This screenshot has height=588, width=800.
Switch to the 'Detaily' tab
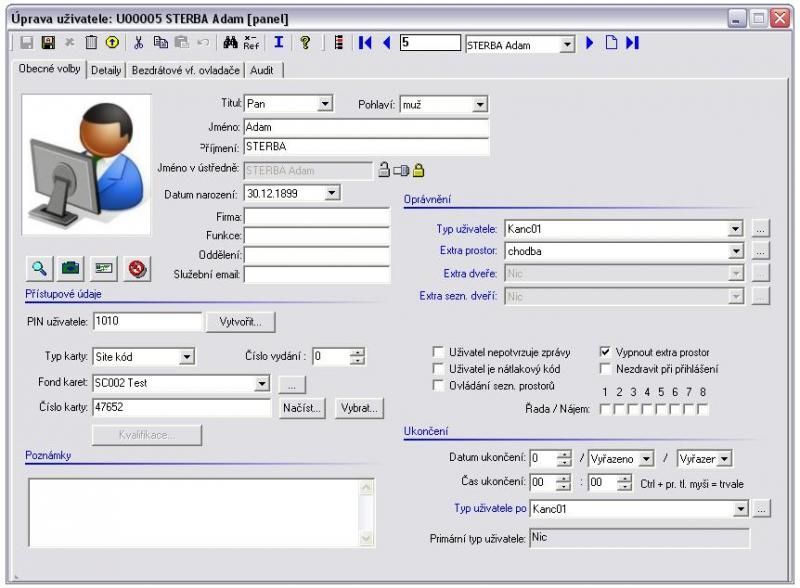click(107, 70)
